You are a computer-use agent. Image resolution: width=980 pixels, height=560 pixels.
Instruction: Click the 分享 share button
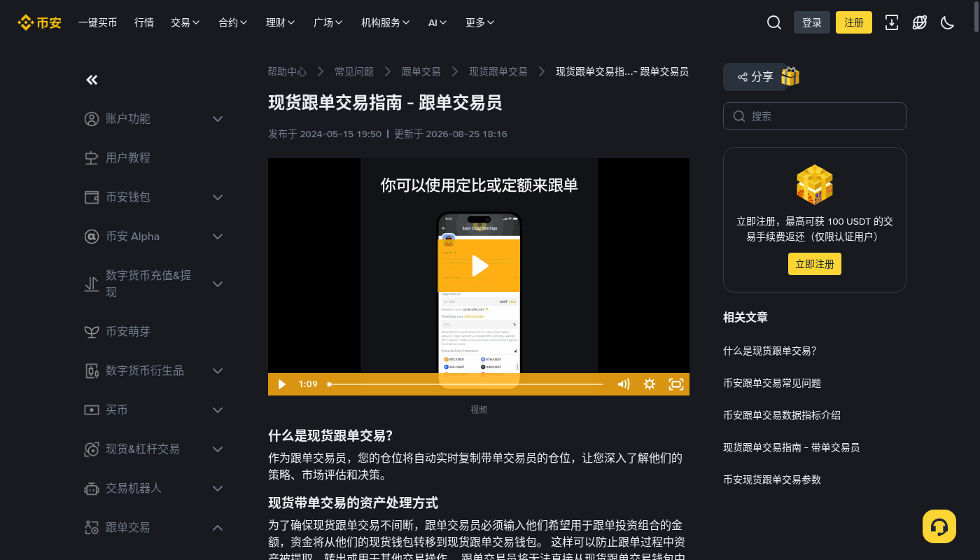755,77
